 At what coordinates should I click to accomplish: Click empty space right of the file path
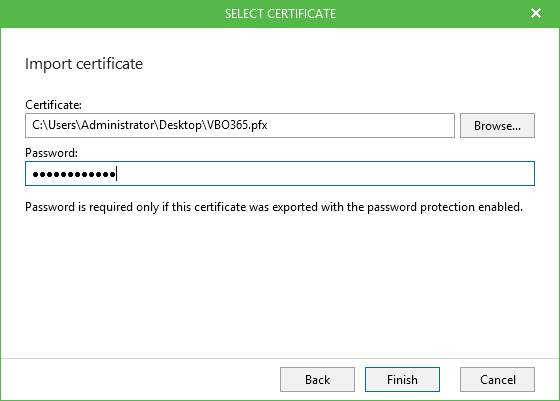click(361, 125)
